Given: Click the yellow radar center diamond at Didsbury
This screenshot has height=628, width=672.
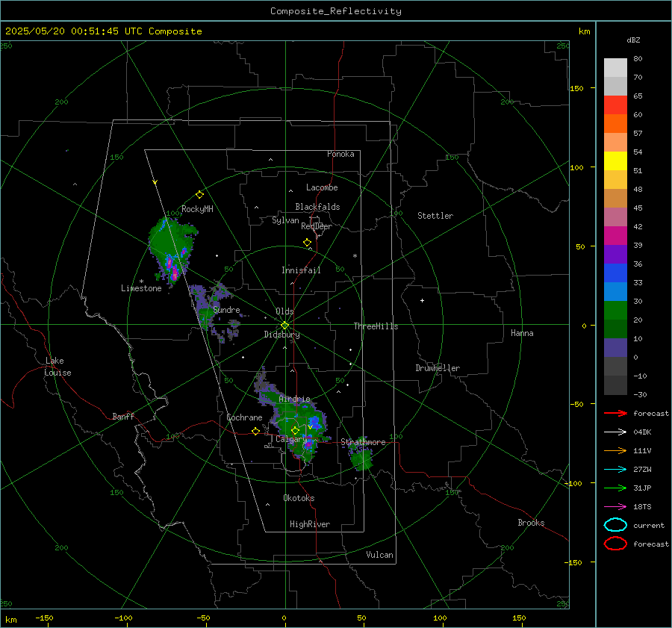Looking at the screenshot, I should pyautogui.click(x=284, y=326).
